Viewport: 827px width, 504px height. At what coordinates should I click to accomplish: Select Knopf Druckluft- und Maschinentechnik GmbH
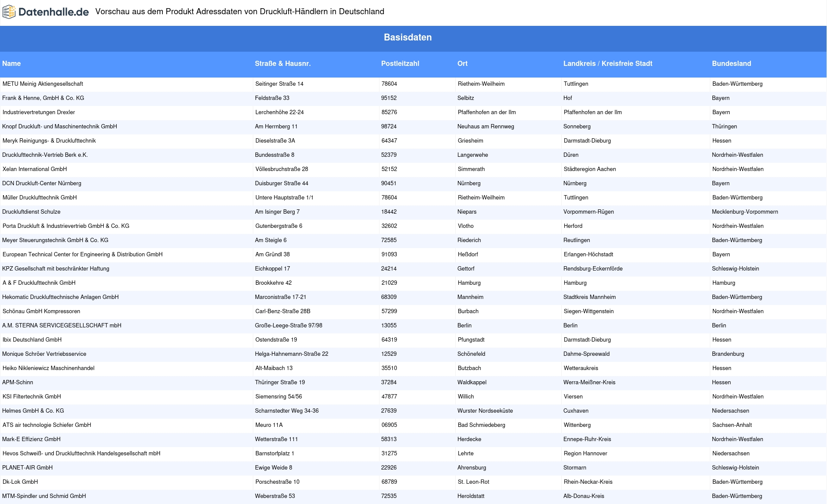(59, 127)
